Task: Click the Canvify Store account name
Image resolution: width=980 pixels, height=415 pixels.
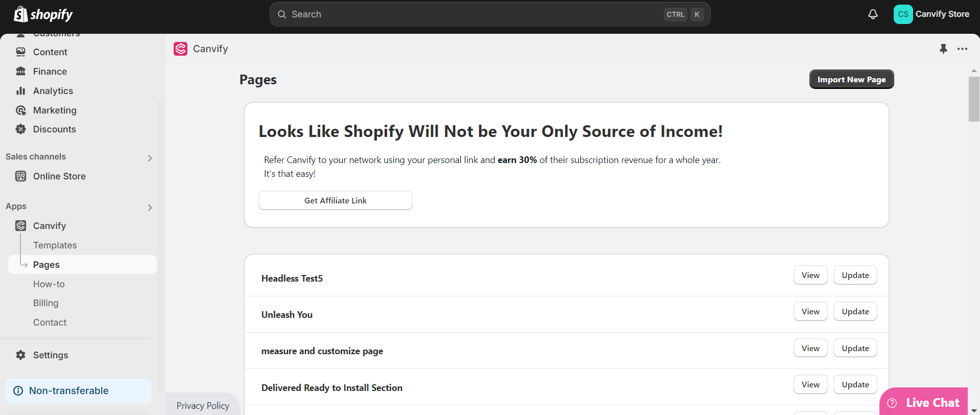Action: (x=942, y=14)
